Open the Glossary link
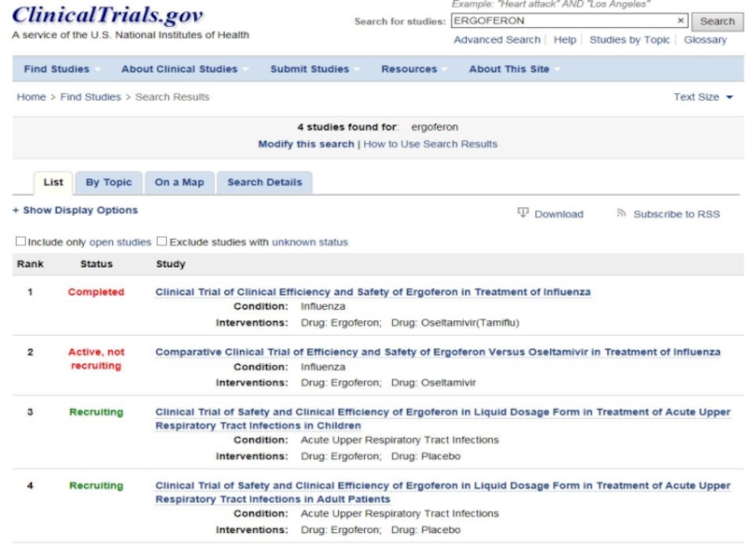 pos(705,40)
